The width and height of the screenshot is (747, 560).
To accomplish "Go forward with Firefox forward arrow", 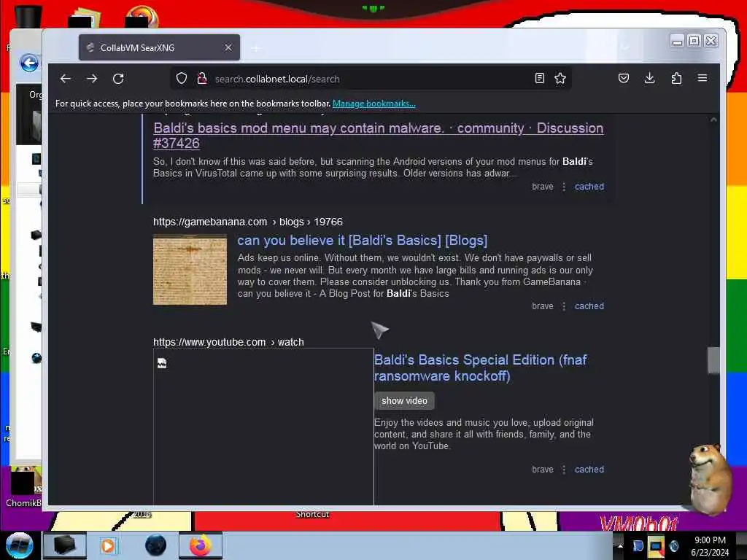I will tap(92, 79).
